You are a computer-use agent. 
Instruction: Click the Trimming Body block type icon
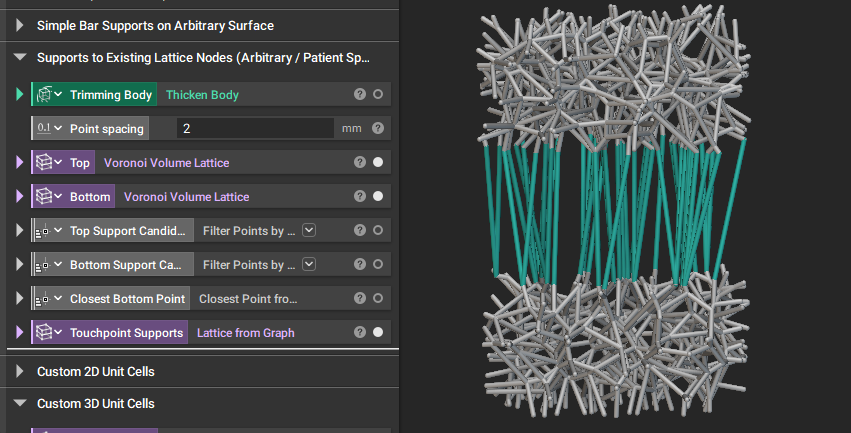point(45,94)
